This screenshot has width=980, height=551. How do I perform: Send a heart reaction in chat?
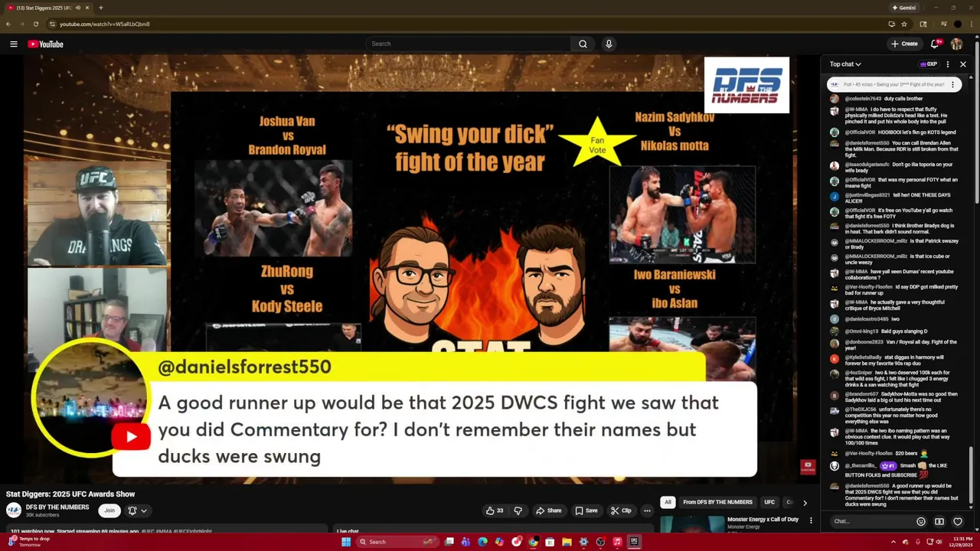958,522
